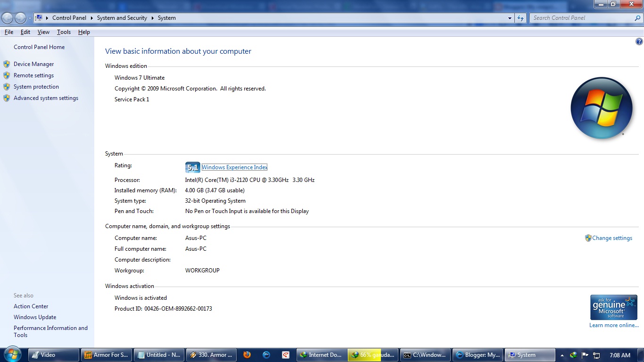This screenshot has height=362, width=644.
Task: Click the shield icon beside Remote settings
Action: [x=7, y=75]
